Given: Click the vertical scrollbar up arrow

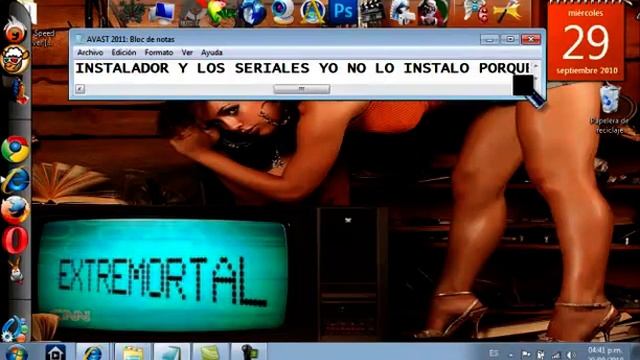Looking at the screenshot, I should tap(536, 65).
